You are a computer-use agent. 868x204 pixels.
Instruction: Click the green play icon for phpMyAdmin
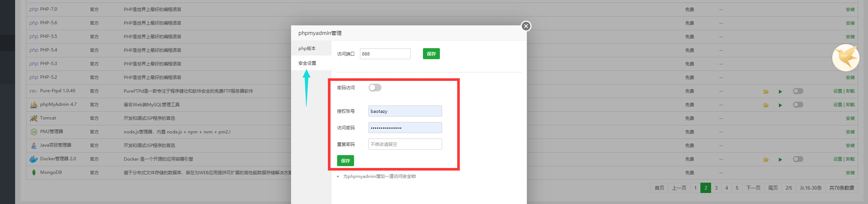pos(780,105)
